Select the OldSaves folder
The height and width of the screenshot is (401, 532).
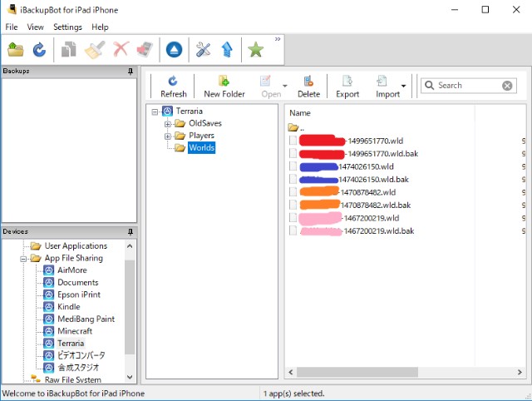pyautogui.click(x=205, y=123)
